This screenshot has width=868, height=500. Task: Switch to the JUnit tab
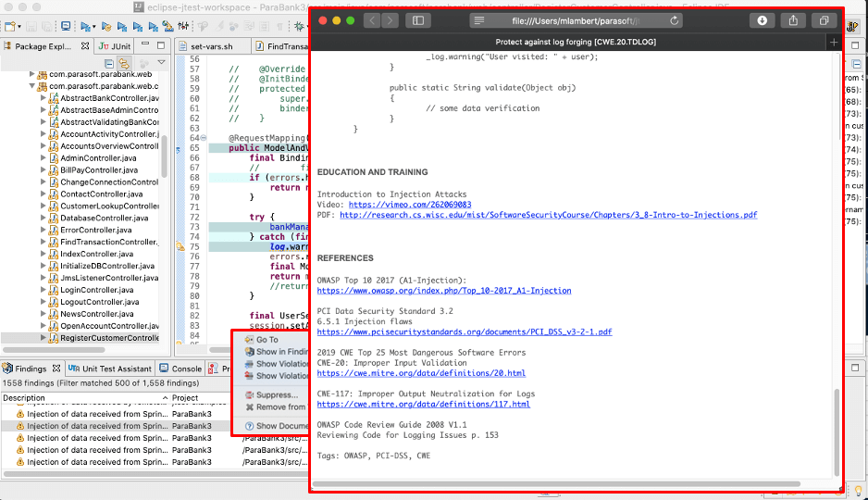pyautogui.click(x=115, y=46)
